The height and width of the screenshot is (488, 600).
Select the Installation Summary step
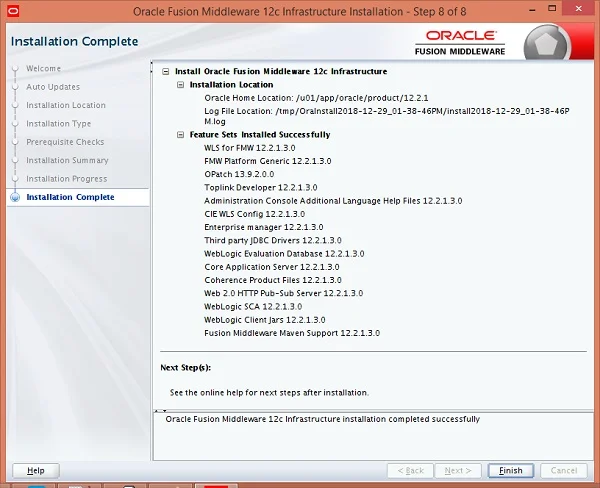[67, 160]
